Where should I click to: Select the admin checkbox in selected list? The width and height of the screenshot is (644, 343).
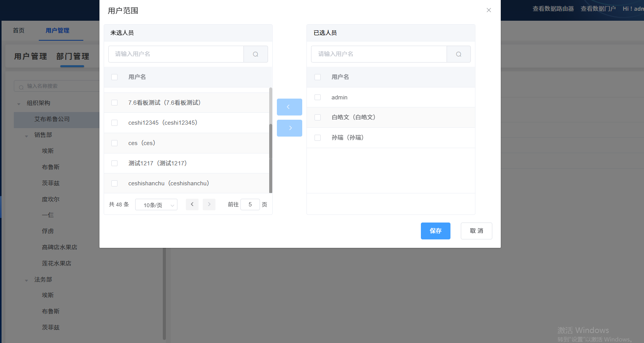click(318, 97)
